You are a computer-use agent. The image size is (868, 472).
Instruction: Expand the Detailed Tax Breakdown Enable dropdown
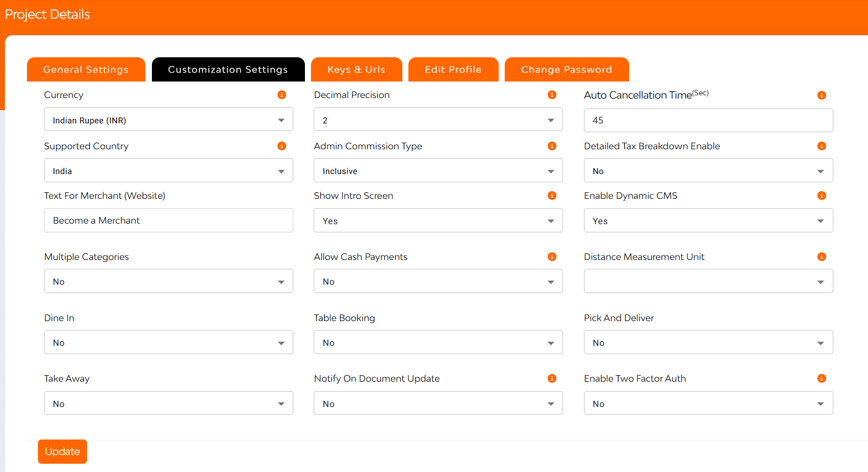[x=708, y=170]
